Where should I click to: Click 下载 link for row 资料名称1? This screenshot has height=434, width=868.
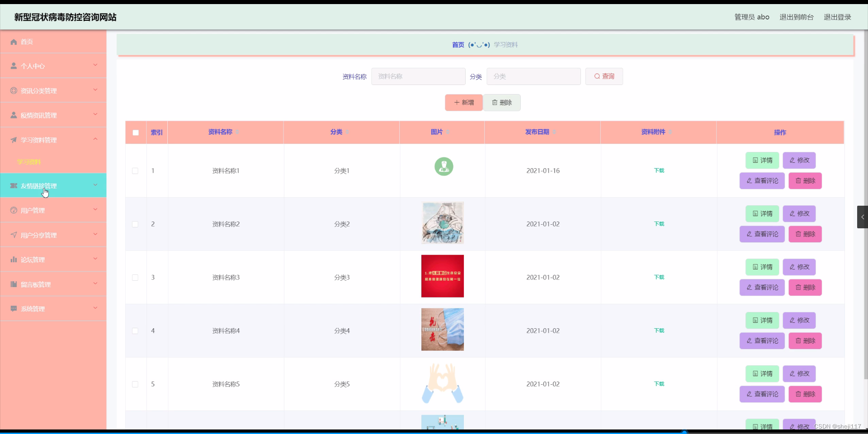point(659,170)
